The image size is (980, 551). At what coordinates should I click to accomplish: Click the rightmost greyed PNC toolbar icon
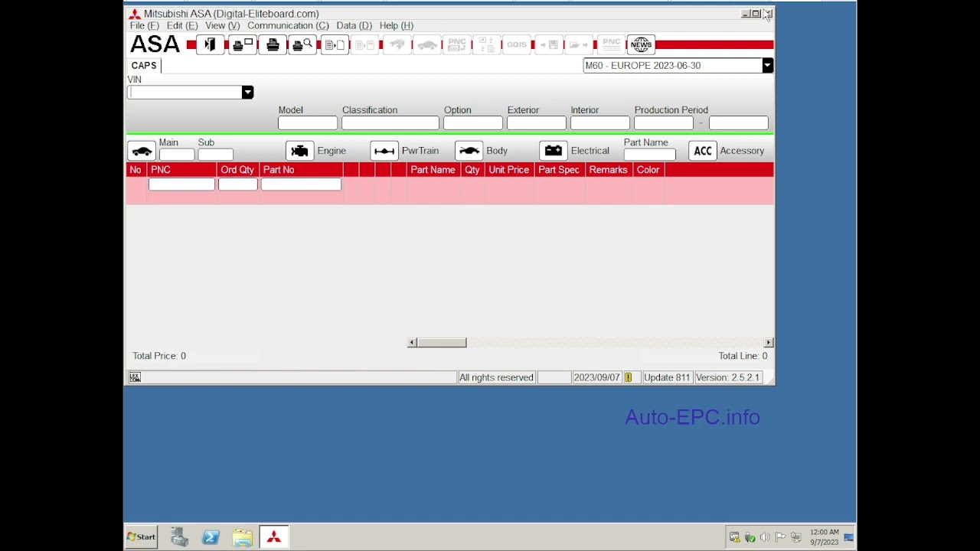pyautogui.click(x=611, y=44)
